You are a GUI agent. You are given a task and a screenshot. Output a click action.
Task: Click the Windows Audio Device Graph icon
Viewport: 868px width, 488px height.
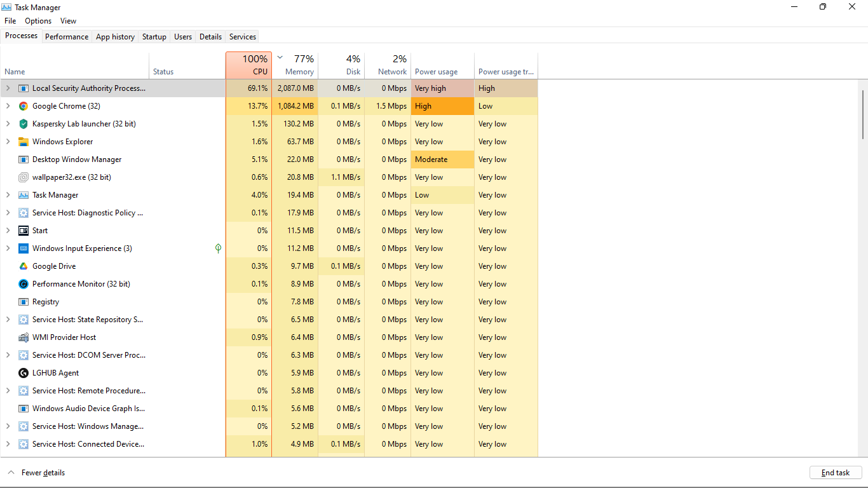pyautogui.click(x=24, y=409)
